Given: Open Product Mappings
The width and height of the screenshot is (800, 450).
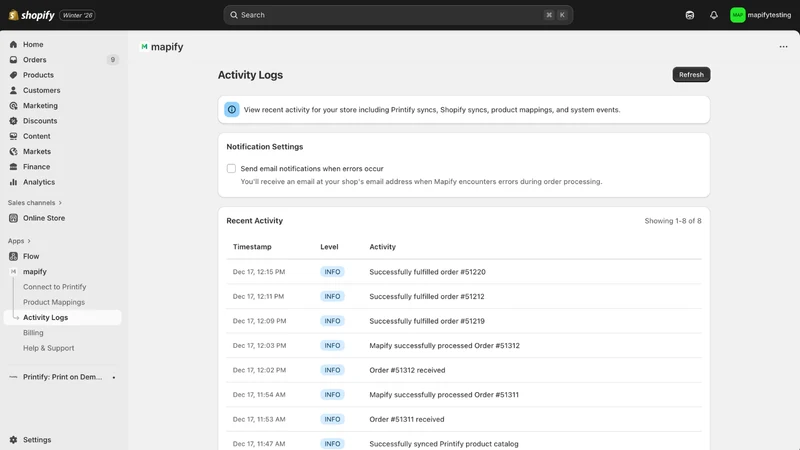Looking at the screenshot, I should click(54, 302).
